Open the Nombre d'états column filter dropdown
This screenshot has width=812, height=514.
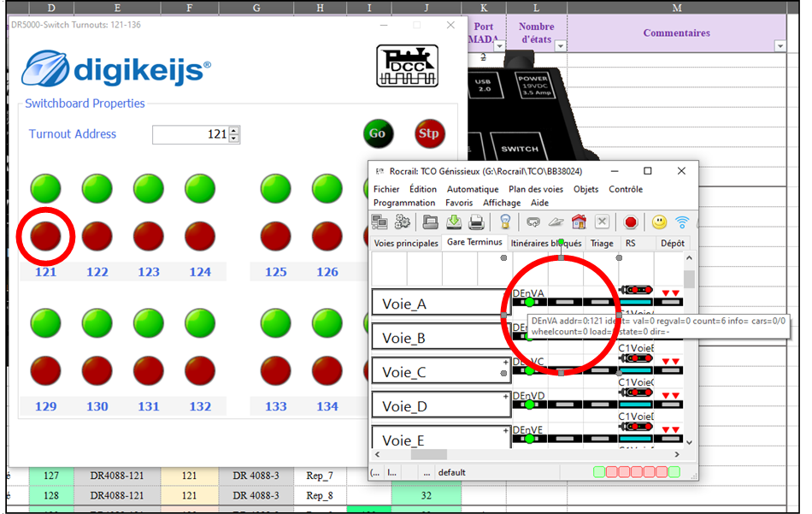[x=561, y=46]
